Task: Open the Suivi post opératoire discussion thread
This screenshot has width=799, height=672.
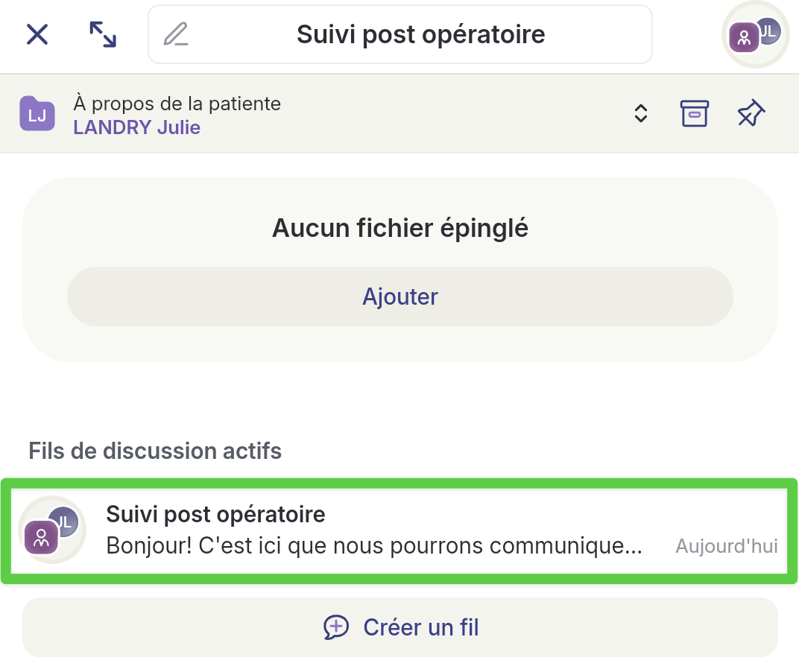Action: tap(215, 514)
